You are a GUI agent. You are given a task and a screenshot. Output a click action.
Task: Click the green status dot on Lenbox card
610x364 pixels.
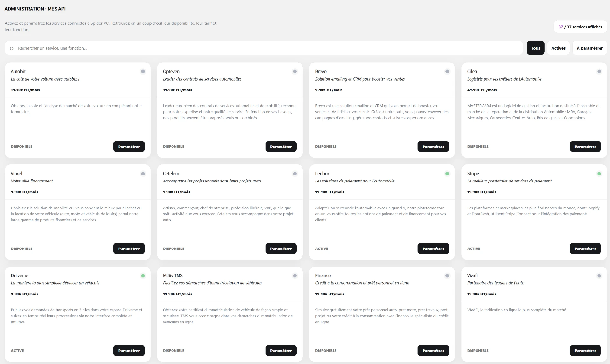click(x=447, y=174)
